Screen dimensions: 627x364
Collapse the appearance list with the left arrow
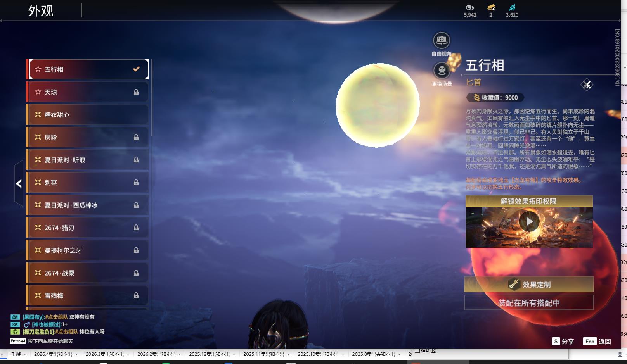18,184
